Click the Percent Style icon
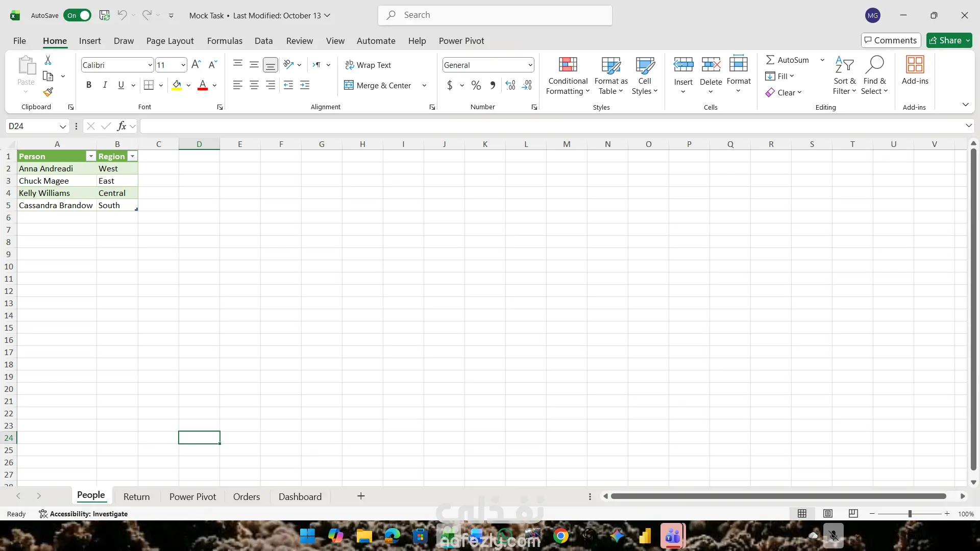Screen dimensions: 980x551 click(x=476, y=85)
